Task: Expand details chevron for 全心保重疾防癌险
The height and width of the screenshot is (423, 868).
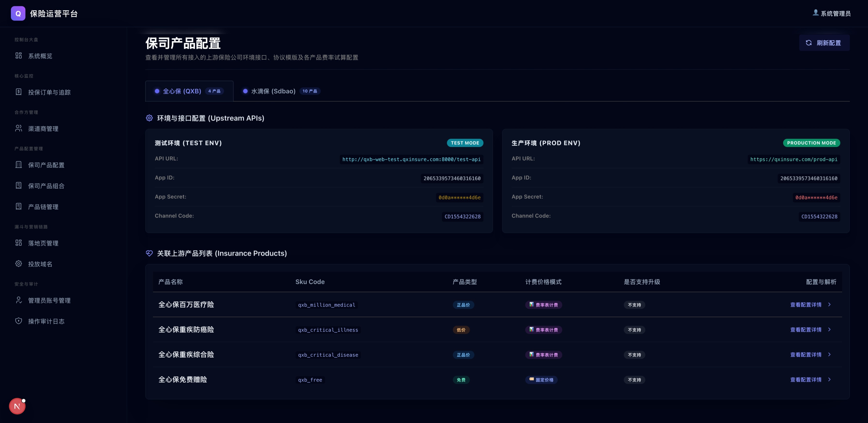Action: (829, 330)
